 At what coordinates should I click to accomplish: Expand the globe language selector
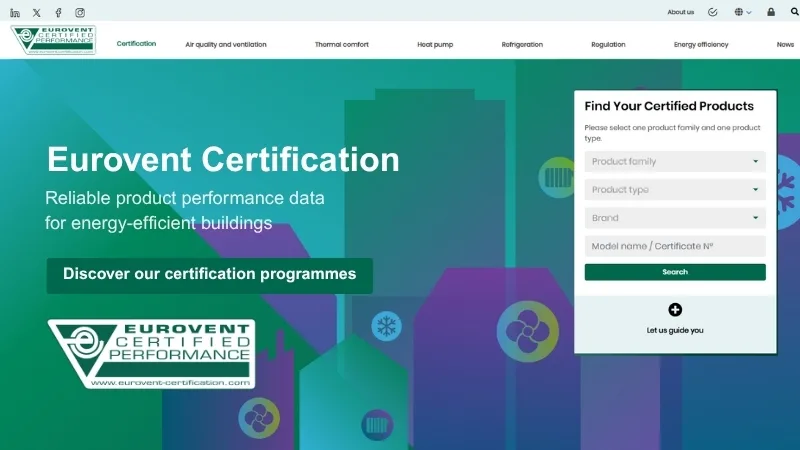(x=743, y=12)
